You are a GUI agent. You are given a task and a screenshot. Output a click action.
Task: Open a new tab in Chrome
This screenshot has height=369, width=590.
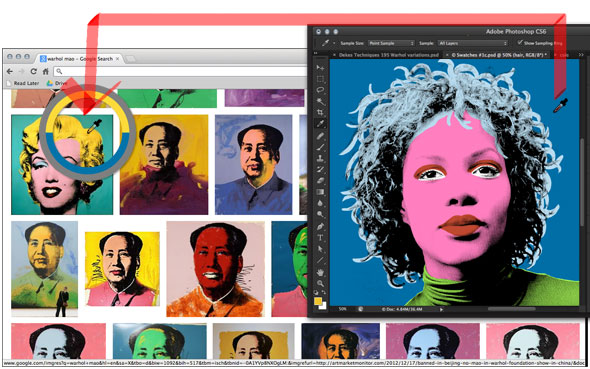130,59
